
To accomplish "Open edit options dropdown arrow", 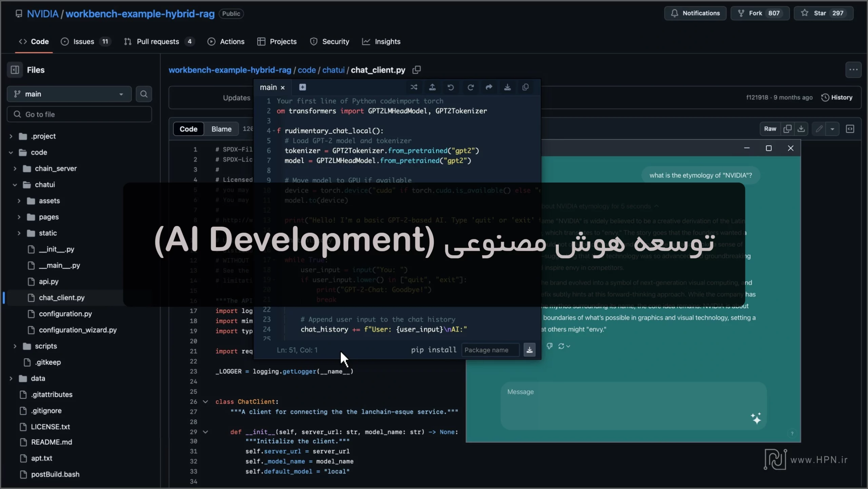I will pyautogui.click(x=832, y=129).
